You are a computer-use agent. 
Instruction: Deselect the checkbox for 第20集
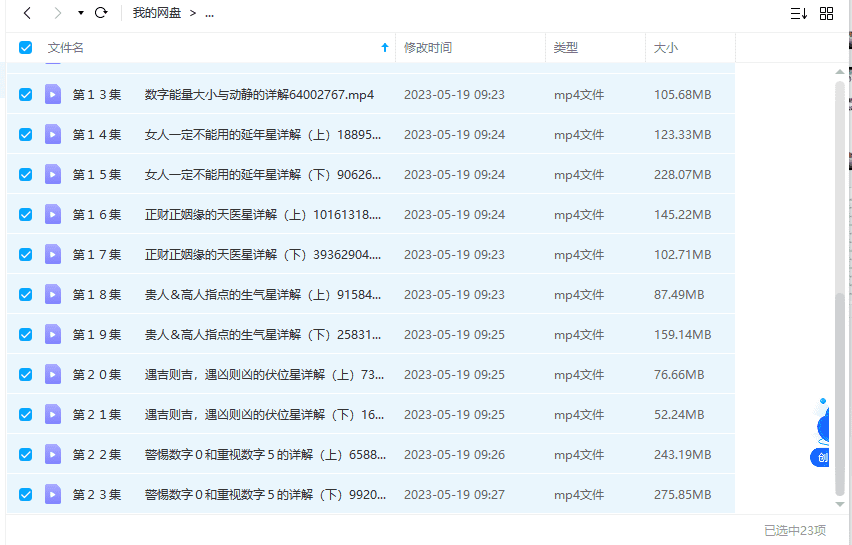click(x=26, y=375)
